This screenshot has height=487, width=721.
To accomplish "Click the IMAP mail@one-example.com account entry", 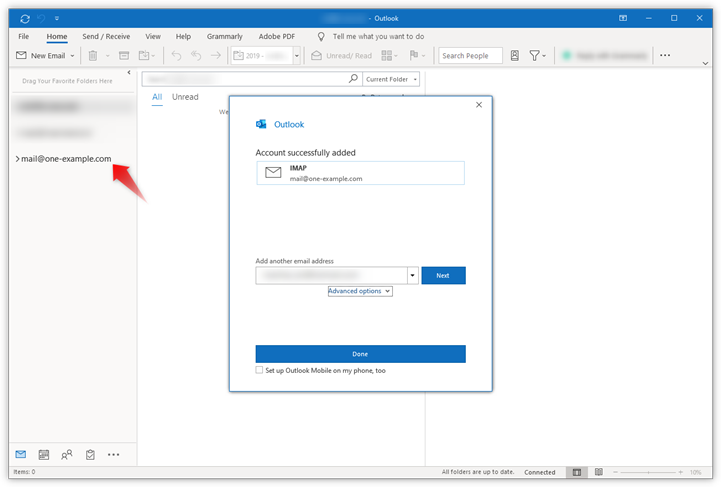I will tap(360, 173).
